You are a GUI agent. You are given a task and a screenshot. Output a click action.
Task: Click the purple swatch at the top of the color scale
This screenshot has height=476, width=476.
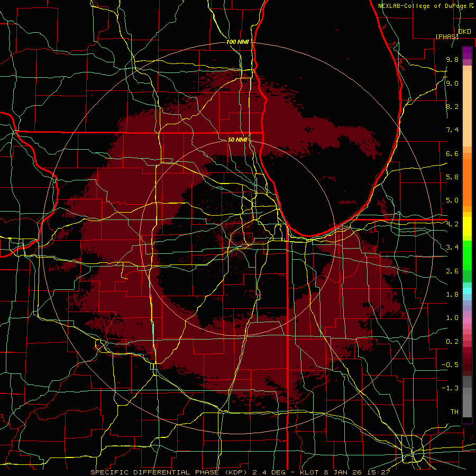click(467, 53)
